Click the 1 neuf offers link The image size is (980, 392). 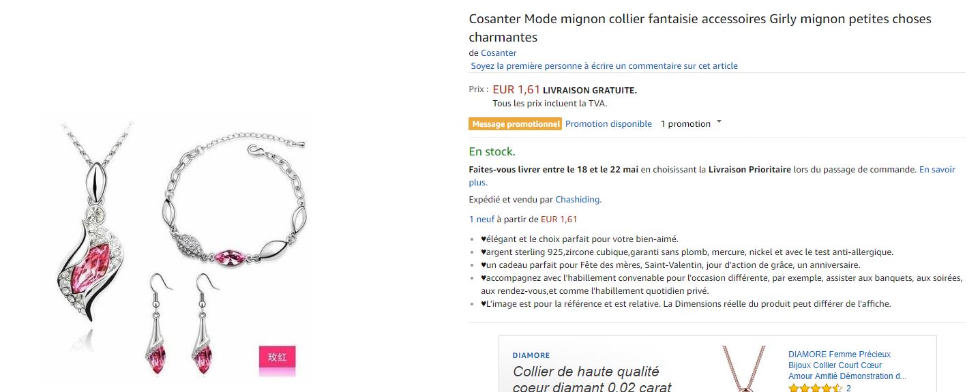point(481,219)
